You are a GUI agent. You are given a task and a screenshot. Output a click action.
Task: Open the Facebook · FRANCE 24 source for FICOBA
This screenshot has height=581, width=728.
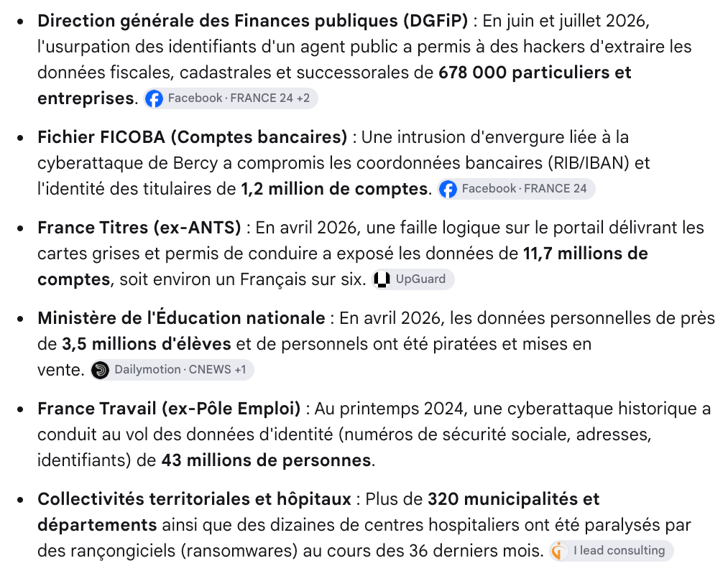516,189
